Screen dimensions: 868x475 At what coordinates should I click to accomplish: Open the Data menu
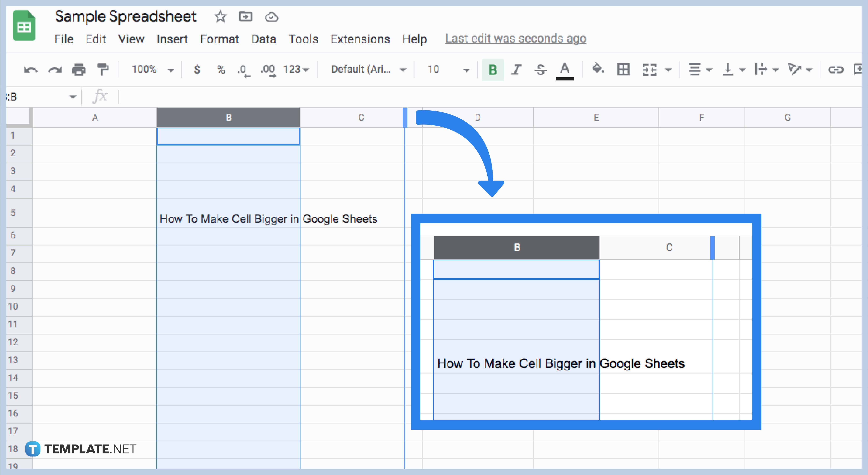point(264,39)
